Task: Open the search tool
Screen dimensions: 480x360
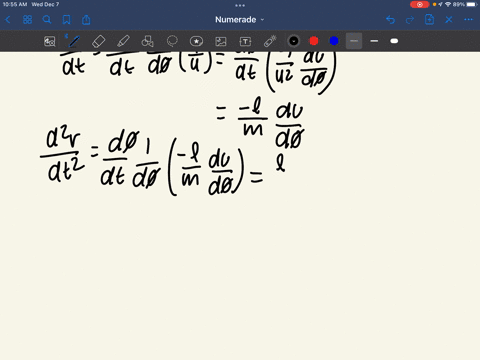Action: click(47, 20)
